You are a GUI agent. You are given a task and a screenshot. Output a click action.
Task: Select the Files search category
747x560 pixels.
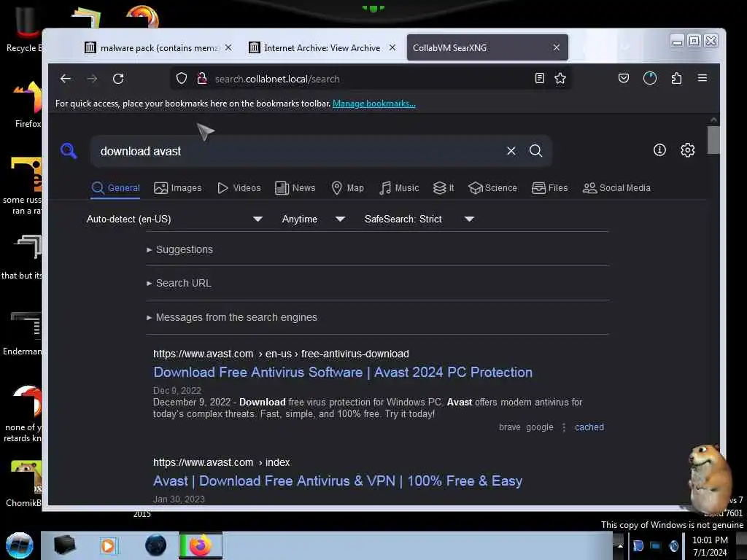550,188
